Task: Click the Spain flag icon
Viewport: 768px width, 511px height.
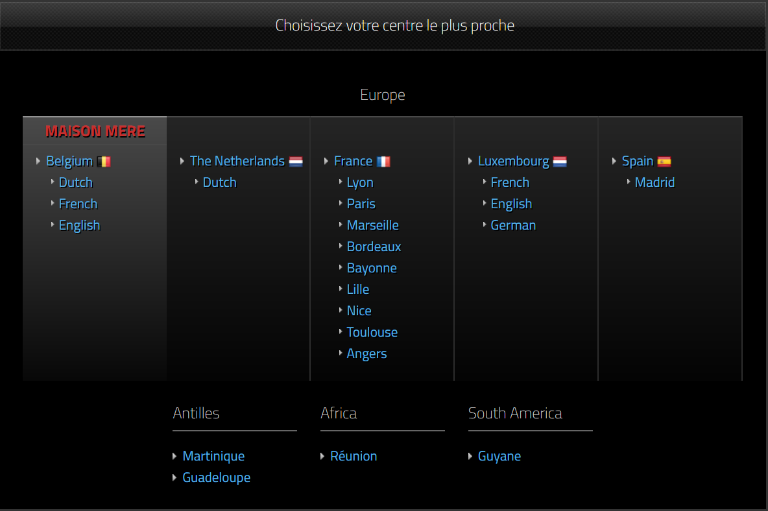Action: [664, 161]
